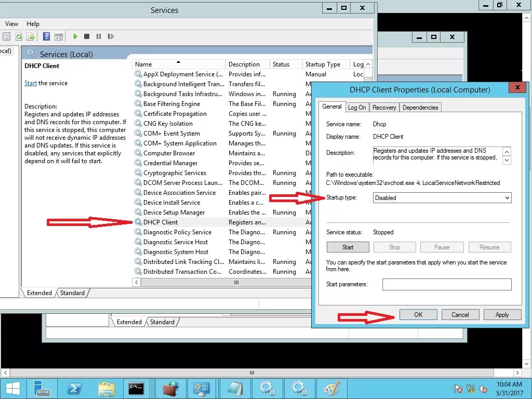532x399 pixels.
Task: Click the Status column header
Action: coord(286,64)
